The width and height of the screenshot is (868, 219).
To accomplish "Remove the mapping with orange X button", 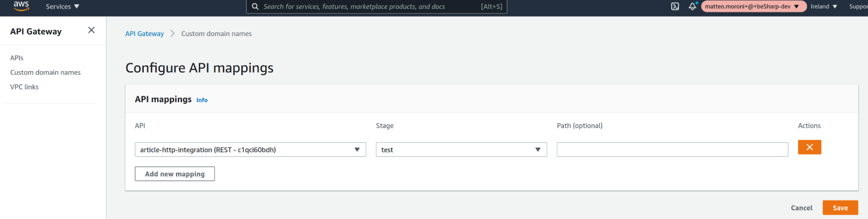I will [809, 147].
